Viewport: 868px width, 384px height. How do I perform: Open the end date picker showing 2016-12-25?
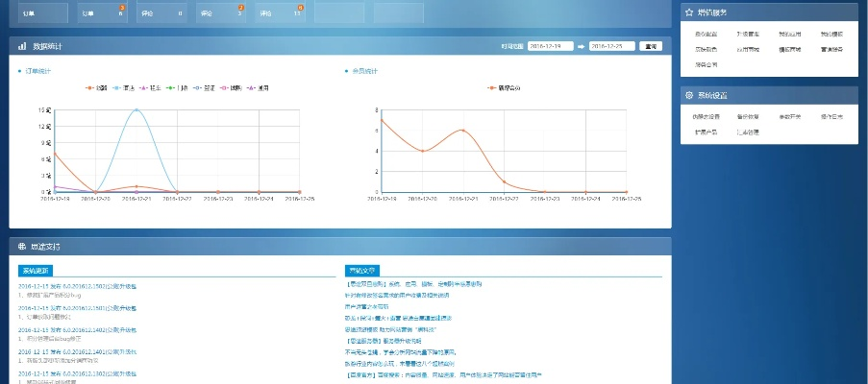click(x=612, y=45)
